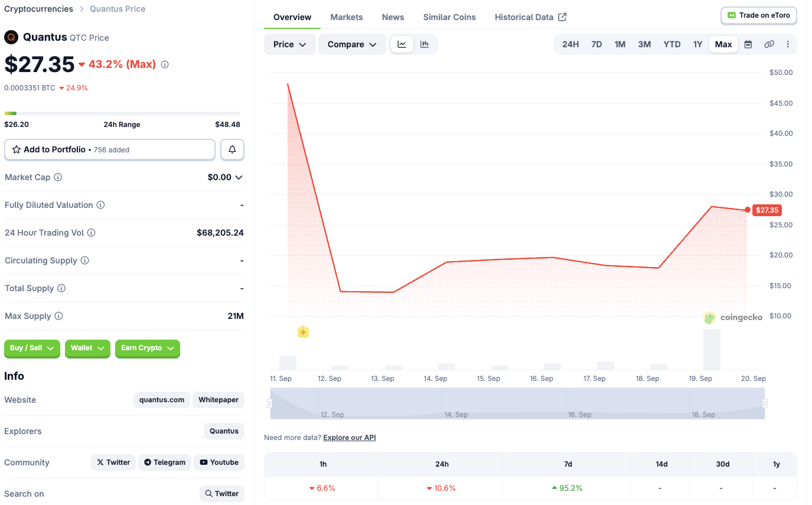The image size is (812, 505).
Task: Click the 1h 6.6% change cell
Action: [x=322, y=488]
